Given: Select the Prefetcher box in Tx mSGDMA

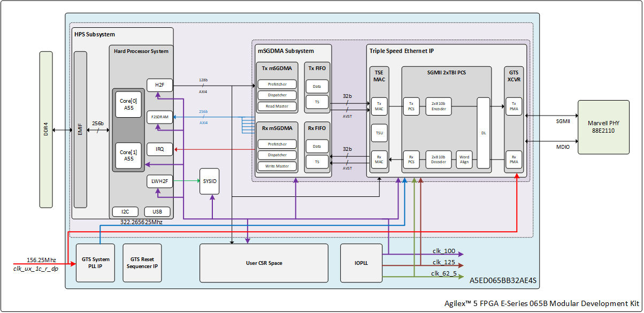Looking at the screenshot, I should click(x=277, y=84).
